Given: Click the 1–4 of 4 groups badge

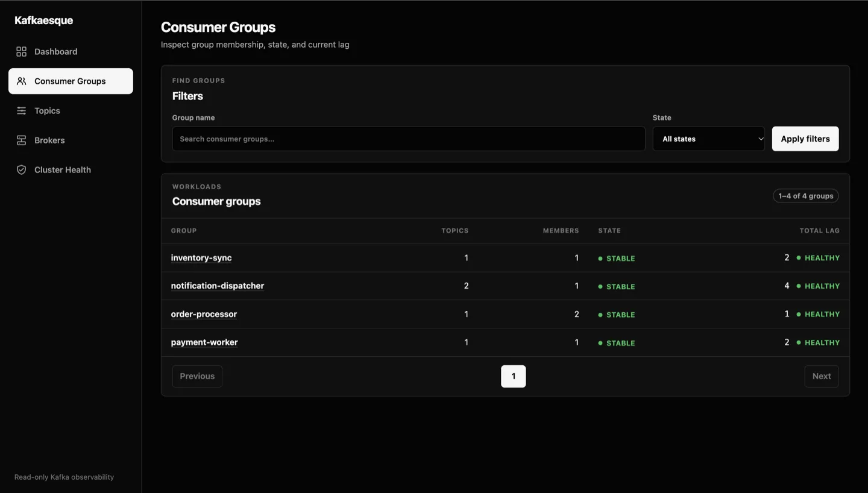Looking at the screenshot, I should 806,196.
